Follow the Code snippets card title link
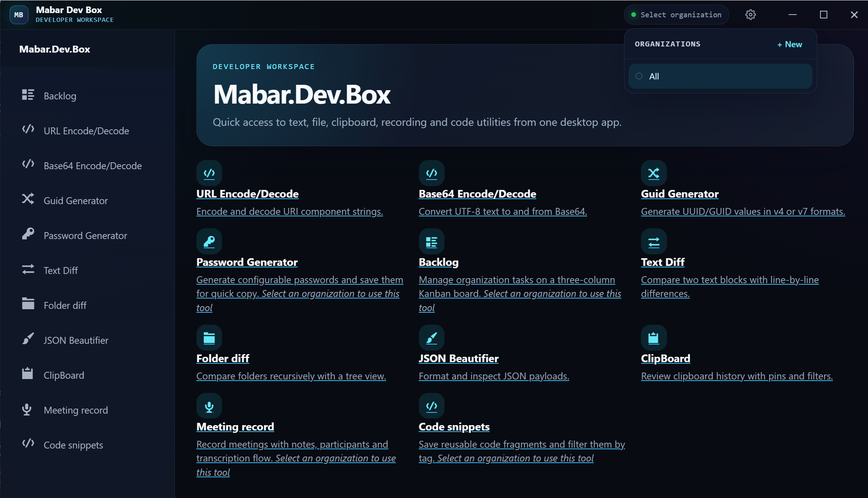Screen dimensions: 868x498 pyautogui.click(x=454, y=427)
